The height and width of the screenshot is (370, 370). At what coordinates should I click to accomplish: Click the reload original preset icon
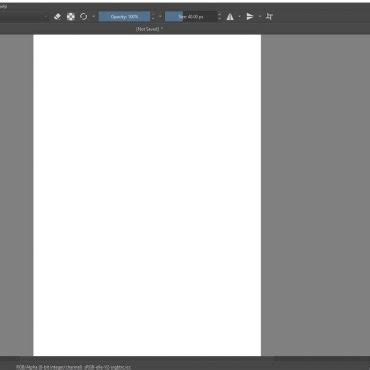point(84,16)
